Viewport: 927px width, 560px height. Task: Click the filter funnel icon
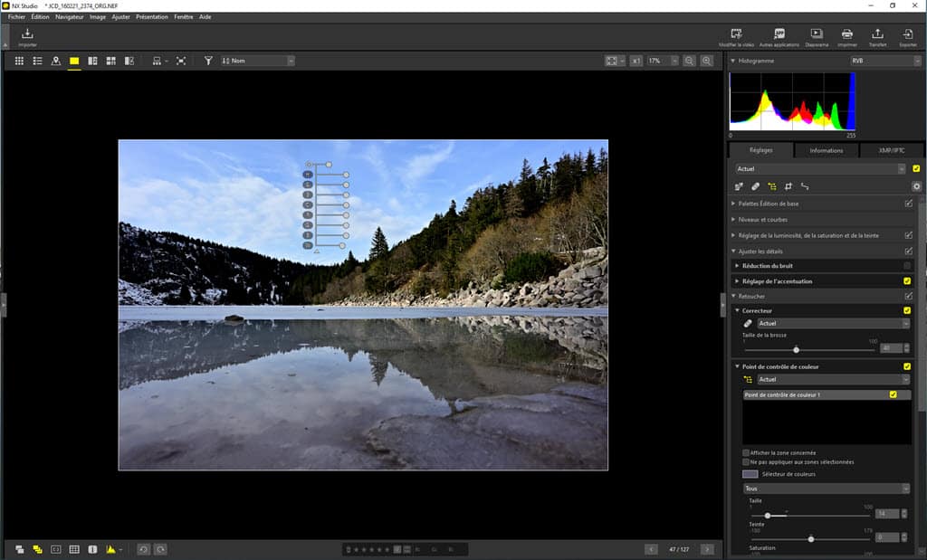click(x=208, y=61)
